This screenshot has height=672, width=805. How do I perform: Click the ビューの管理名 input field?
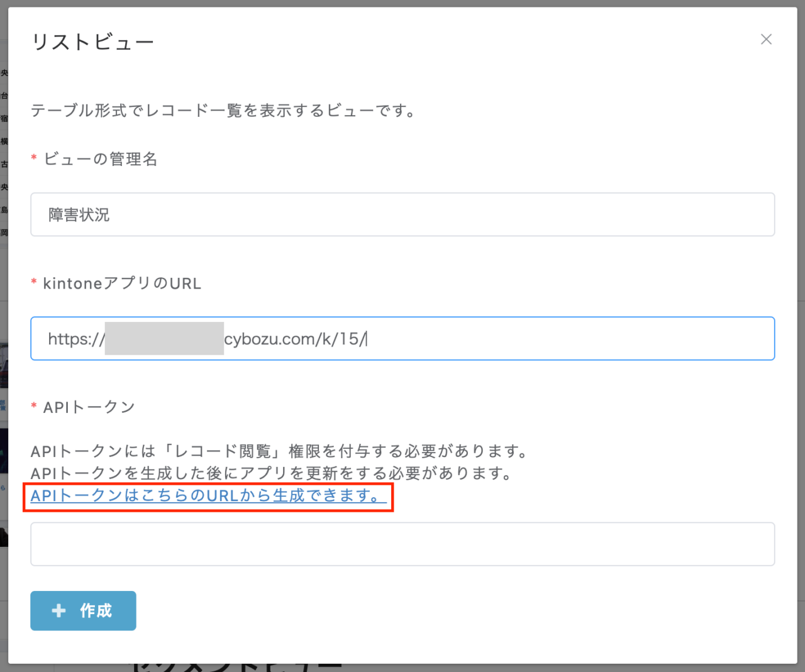[x=402, y=214]
